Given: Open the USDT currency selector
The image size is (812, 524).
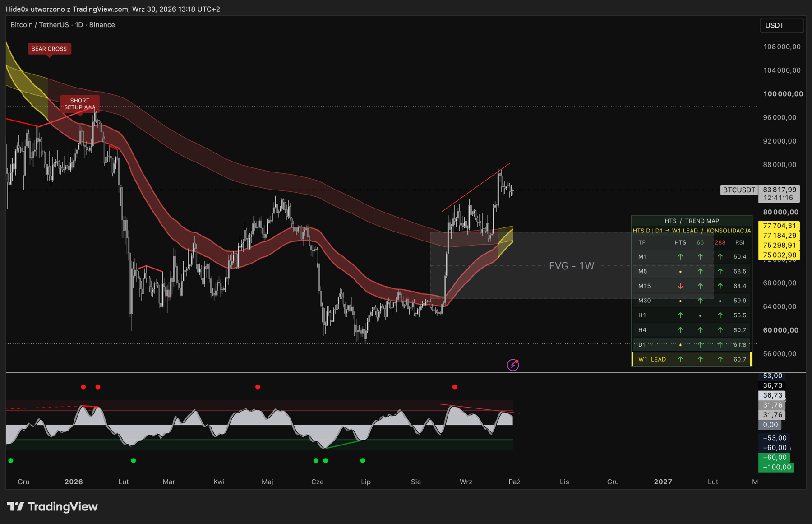Looking at the screenshot, I should [781, 25].
